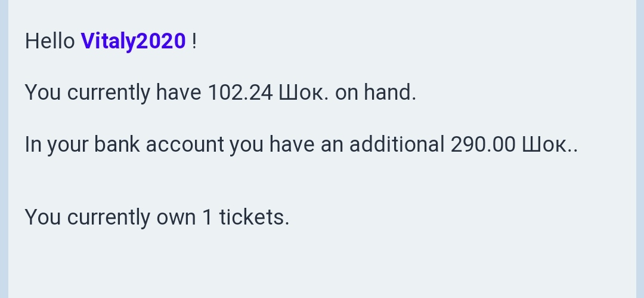This screenshot has width=644, height=298.
Task: Click the word 'additional'
Action: click(397, 145)
